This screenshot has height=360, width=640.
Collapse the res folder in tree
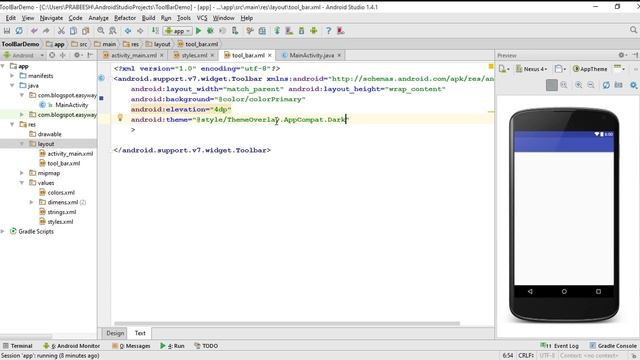(12, 124)
